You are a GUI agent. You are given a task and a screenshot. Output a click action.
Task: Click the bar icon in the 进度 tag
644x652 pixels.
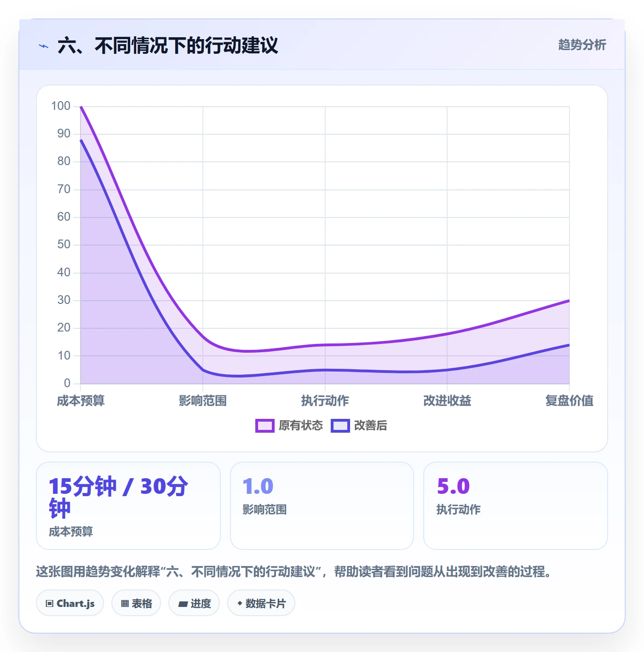coord(183,604)
